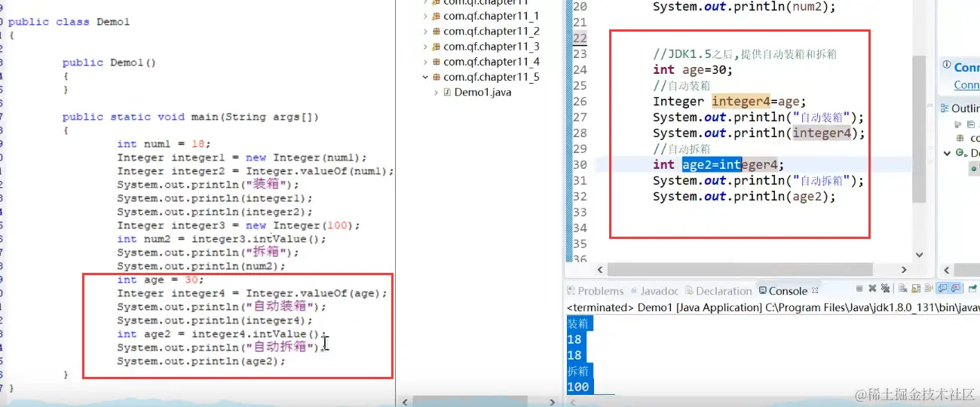The image size is (980, 407).
Task: Click 'Integer integer3 = new Integer(100);' line
Action: click(239, 225)
